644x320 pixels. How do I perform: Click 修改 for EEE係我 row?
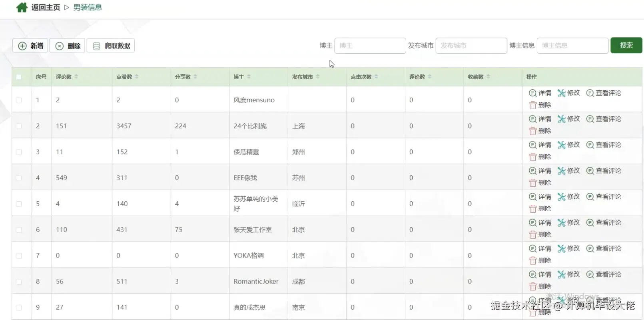[568, 171]
